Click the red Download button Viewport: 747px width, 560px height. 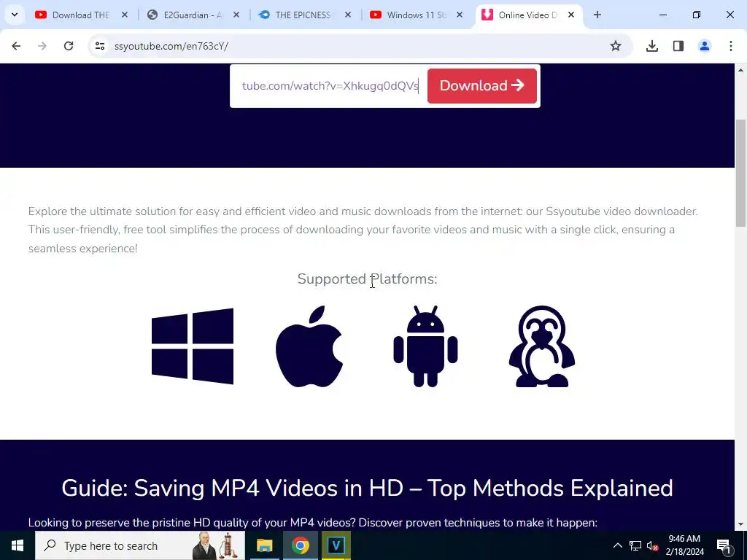click(x=481, y=86)
